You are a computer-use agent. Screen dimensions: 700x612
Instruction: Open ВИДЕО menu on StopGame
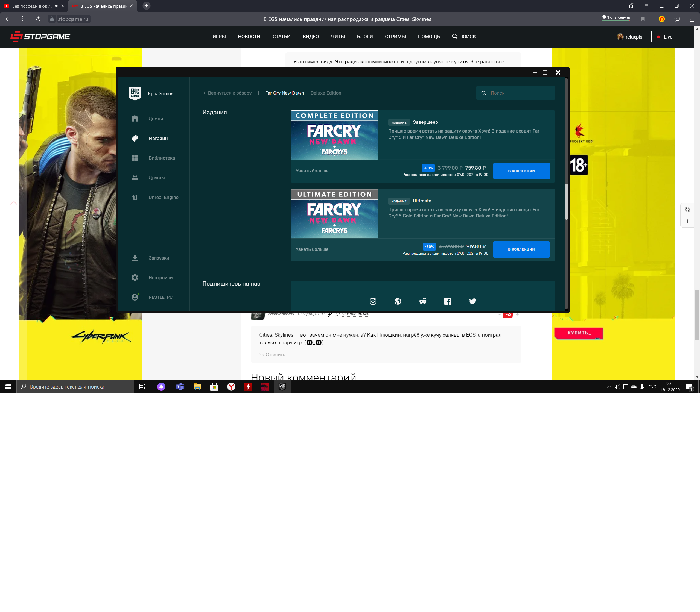[x=311, y=37]
